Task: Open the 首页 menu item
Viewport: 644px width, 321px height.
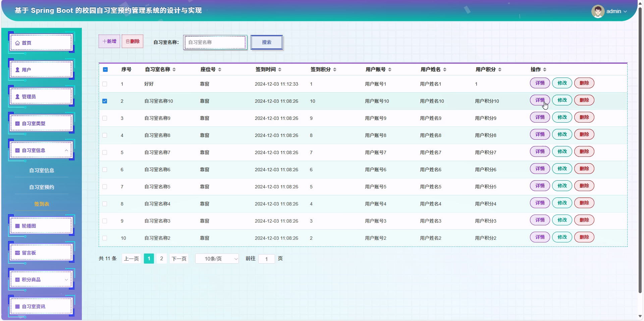Action: (x=41, y=43)
